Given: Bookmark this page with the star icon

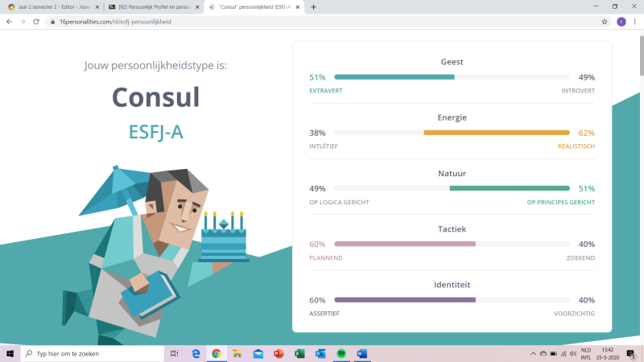Looking at the screenshot, I should tap(605, 22).
